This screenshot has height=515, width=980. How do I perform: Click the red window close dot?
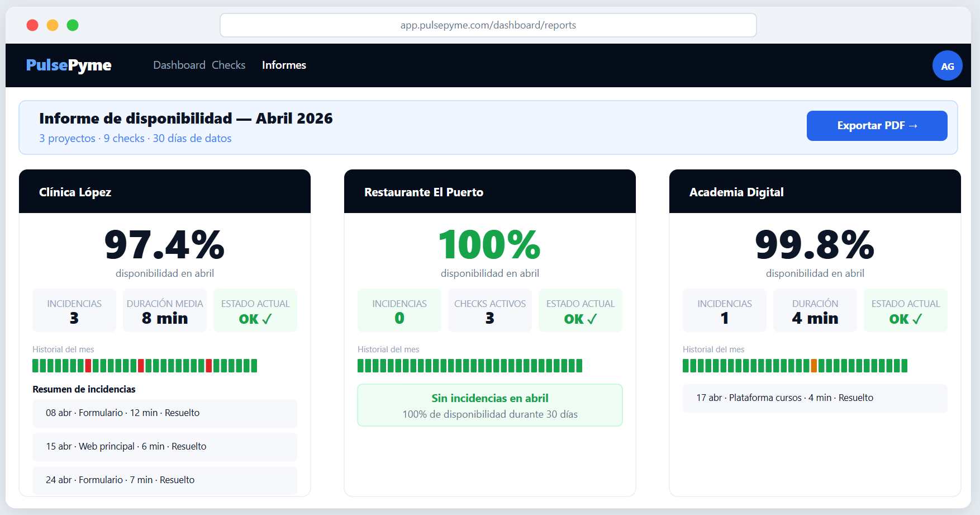(x=32, y=25)
